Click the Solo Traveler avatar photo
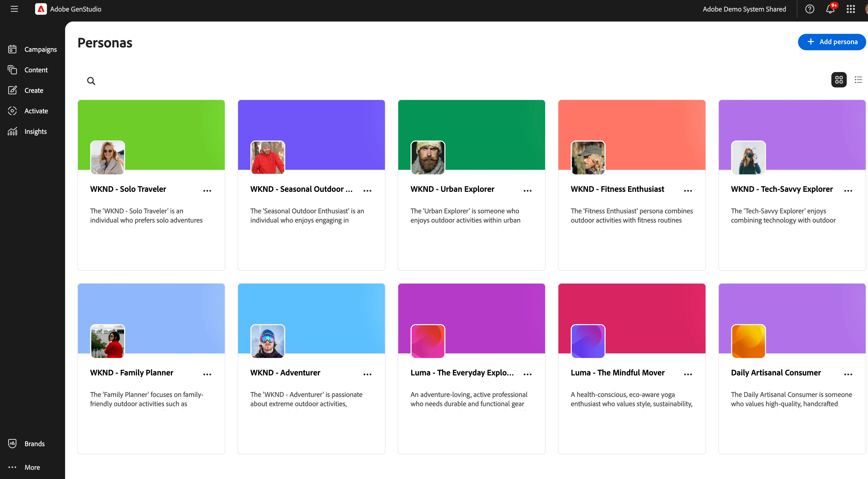This screenshot has height=479, width=868. coord(107,157)
